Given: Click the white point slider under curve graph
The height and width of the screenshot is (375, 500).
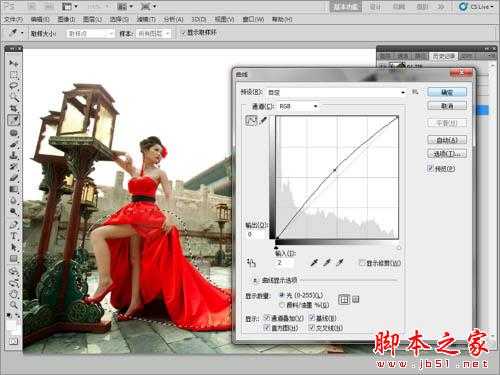Looking at the screenshot, I should tap(399, 248).
